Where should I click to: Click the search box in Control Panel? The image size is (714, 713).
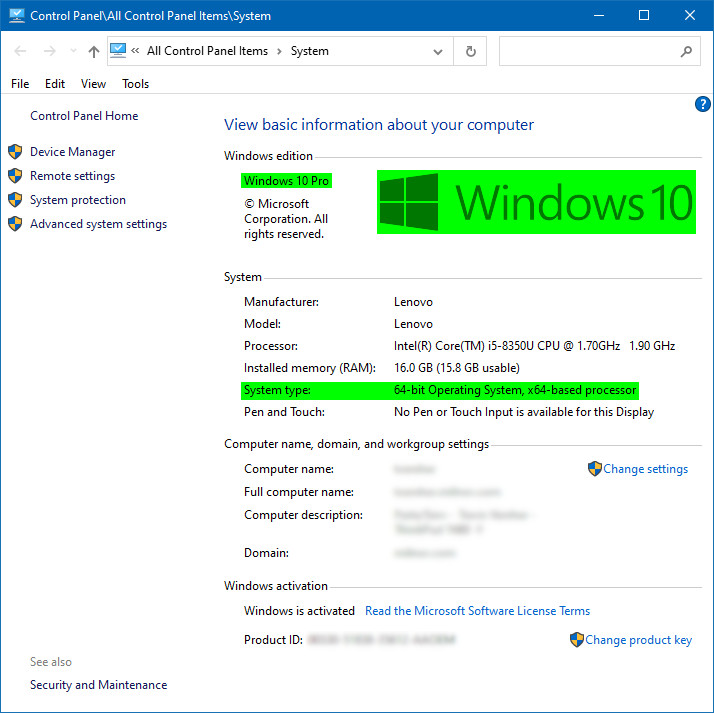(x=599, y=51)
